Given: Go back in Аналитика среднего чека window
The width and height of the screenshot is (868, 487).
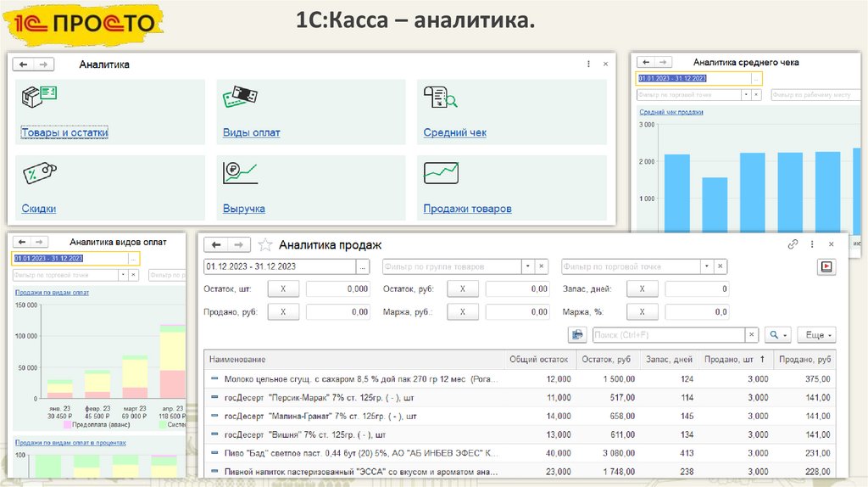Looking at the screenshot, I should click(646, 62).
